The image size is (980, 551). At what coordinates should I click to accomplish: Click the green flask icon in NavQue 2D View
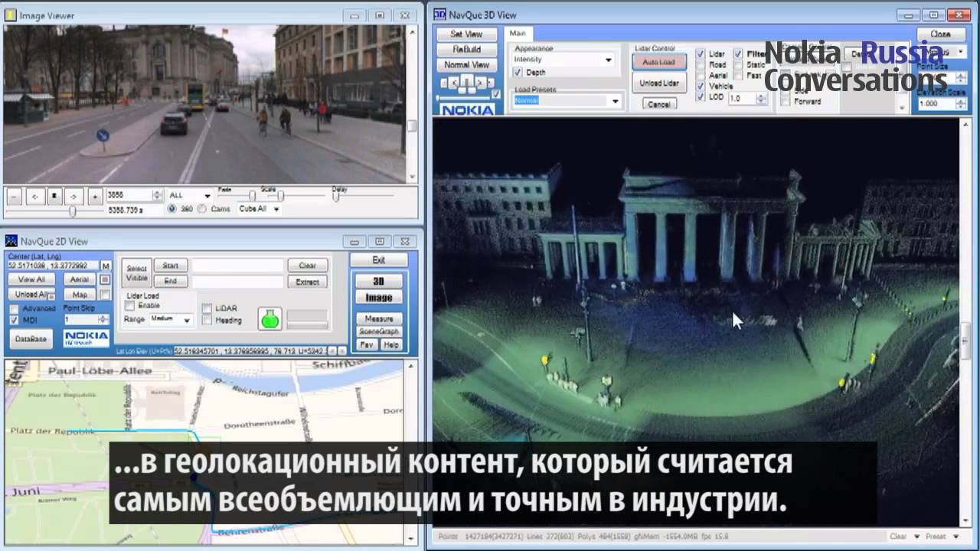click(270, 318)
